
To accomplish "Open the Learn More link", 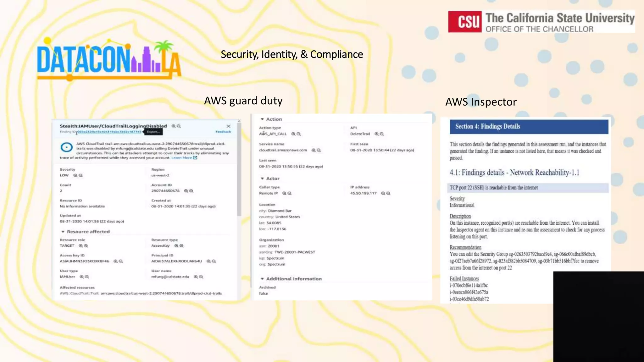I will tap(184, 158).
